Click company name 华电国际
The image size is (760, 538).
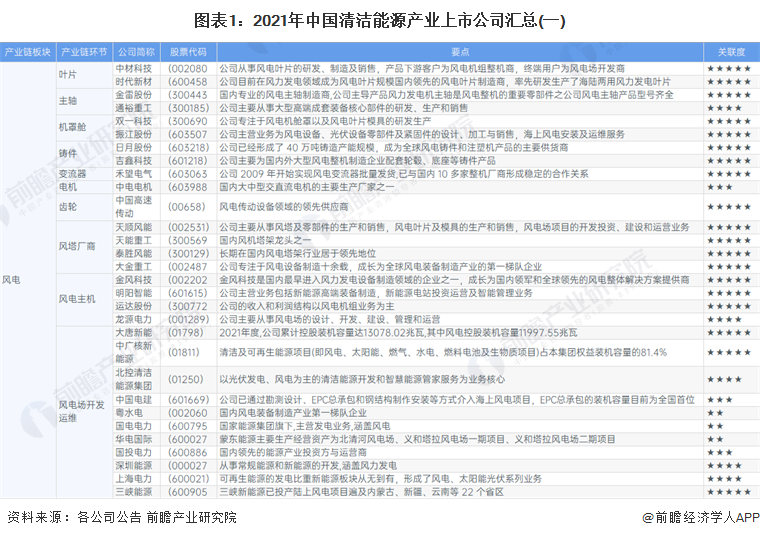(133, 439)
